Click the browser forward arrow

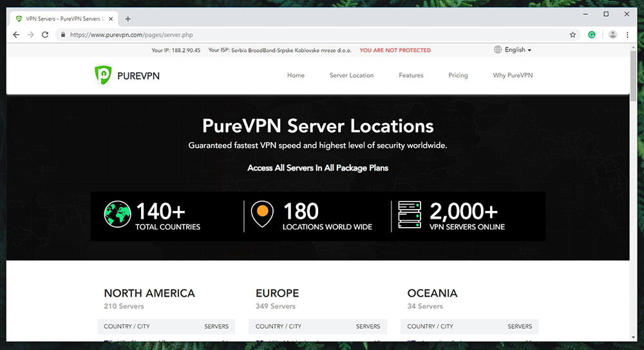pos(31,35)
